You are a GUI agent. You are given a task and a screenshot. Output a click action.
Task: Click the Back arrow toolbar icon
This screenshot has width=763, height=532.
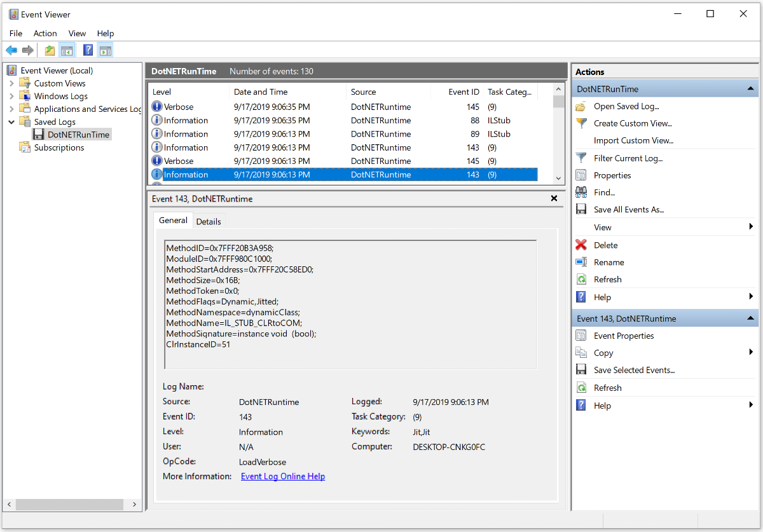tap(11, 50)
